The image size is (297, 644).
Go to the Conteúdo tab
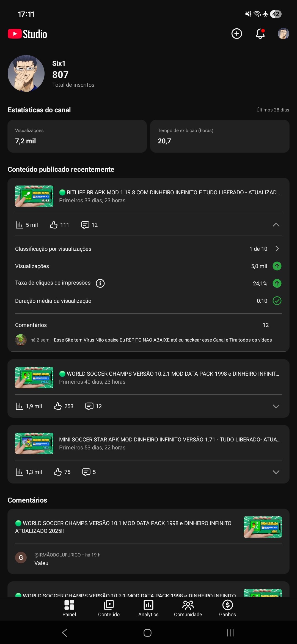[x=109, y=608]
